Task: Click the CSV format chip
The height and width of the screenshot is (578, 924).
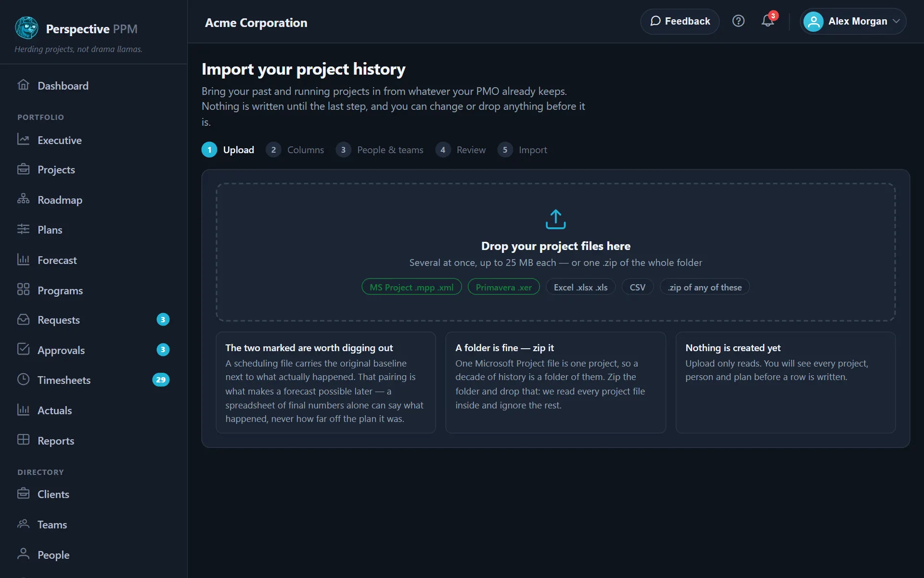Action: click(x=637, y=287)
